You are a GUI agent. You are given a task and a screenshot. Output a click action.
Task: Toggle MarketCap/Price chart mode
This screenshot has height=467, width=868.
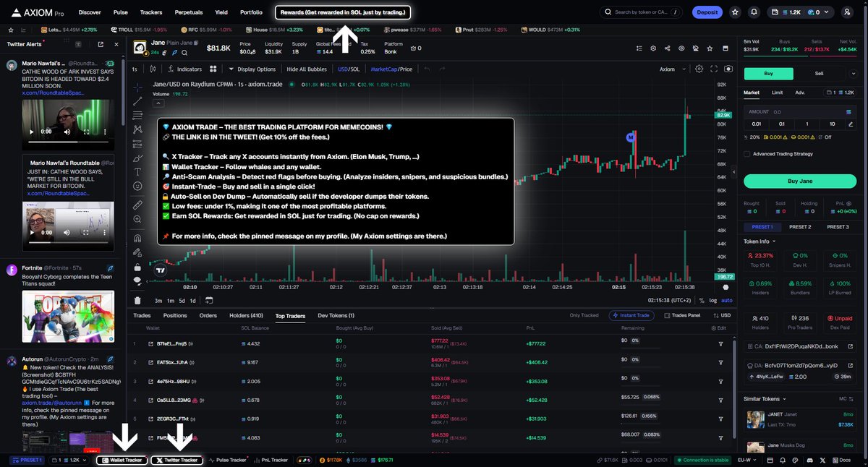(x=391, y=69)
